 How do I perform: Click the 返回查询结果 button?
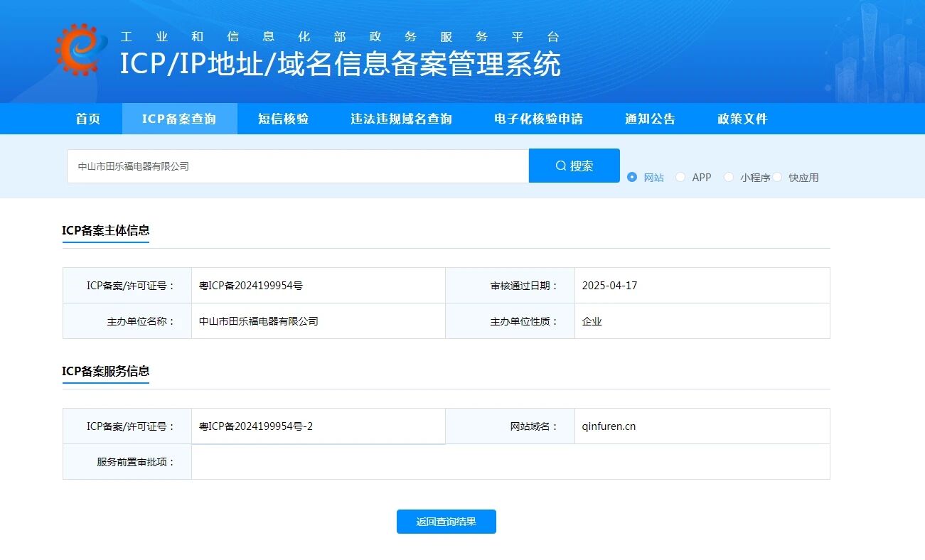[447, 522]
